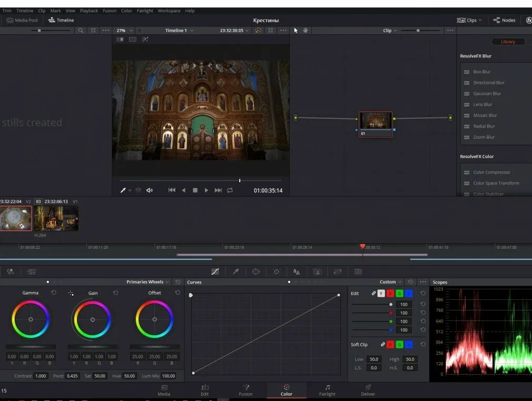
Task: Click the Contrast value field
Action: 41,376
